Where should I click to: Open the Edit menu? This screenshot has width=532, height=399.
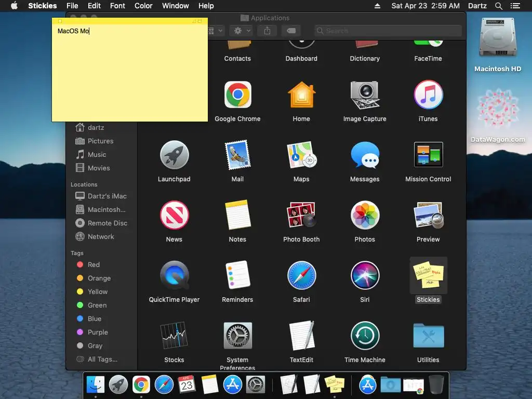[94, 6]
